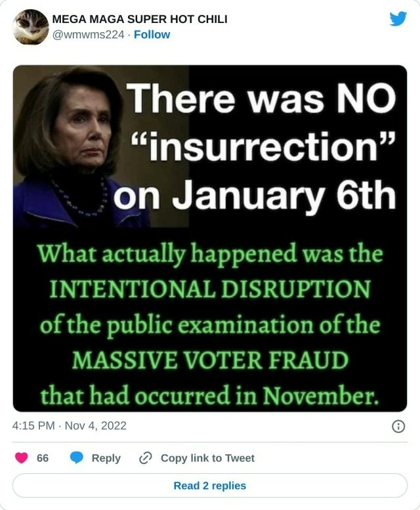Image resolution: width=420 pixels, height=510 pixels.
Task: Click the 4:15 PM timestamp
Action: tap(33, 426)
